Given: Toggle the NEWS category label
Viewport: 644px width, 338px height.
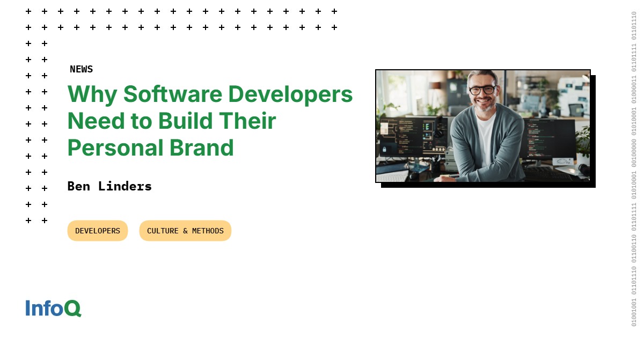Looking at the screenshot, I should pyautogui.click(x=81, y=69).
